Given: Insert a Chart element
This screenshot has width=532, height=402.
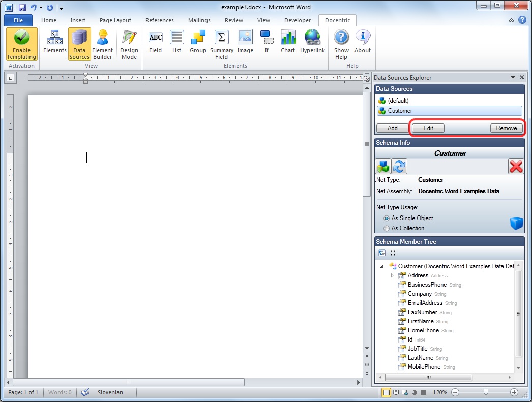Looking at the screenshot, I should click(x=288, y=42).
